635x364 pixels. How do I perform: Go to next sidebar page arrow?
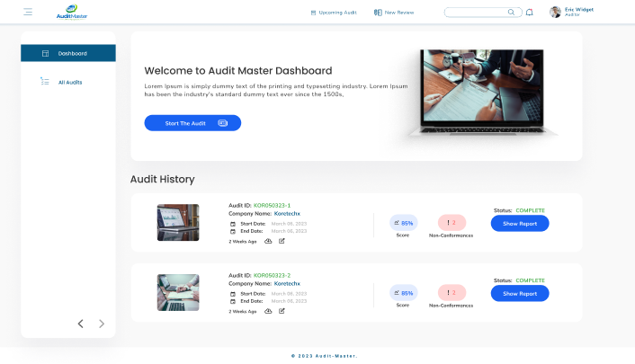pos(102,324)
